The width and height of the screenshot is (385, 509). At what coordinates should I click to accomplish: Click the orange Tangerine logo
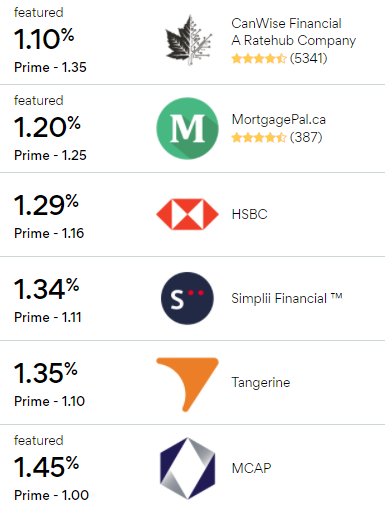tap(187, 384)
